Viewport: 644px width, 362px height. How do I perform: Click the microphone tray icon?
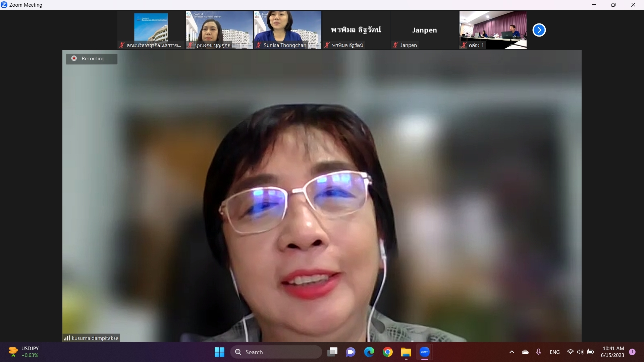(539, 352)
